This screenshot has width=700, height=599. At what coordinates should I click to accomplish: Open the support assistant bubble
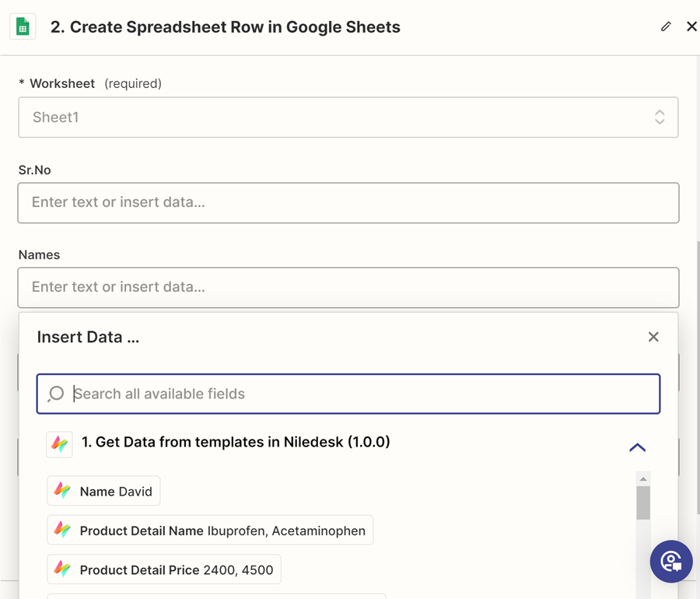coord(671,562)
